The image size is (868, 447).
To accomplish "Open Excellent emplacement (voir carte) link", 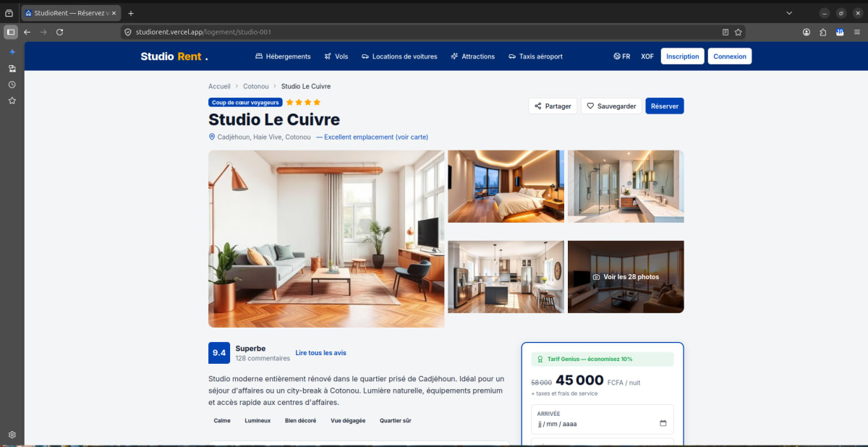I will coord(372,137).
